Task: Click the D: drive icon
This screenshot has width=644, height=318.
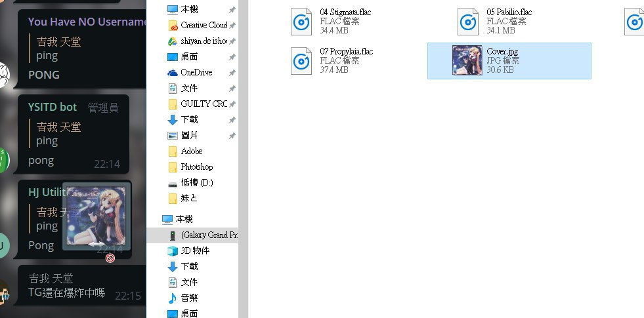Action: 173,184
